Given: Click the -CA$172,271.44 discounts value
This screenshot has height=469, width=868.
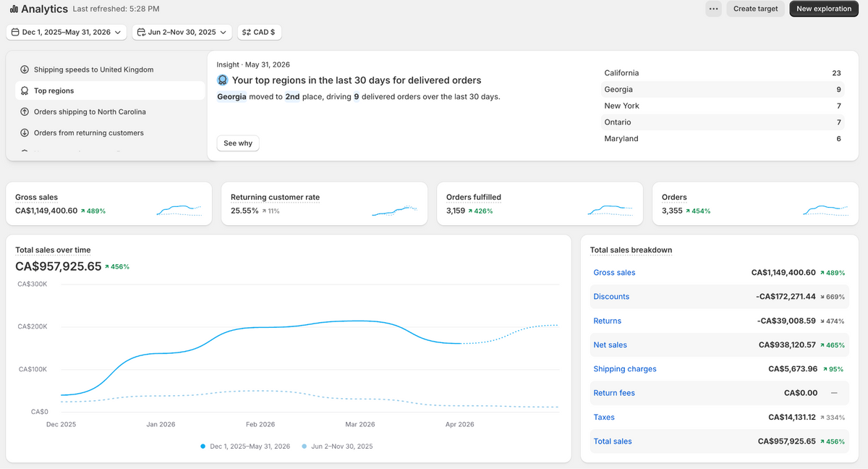Looking at the screenshot, I should point(786,297).
